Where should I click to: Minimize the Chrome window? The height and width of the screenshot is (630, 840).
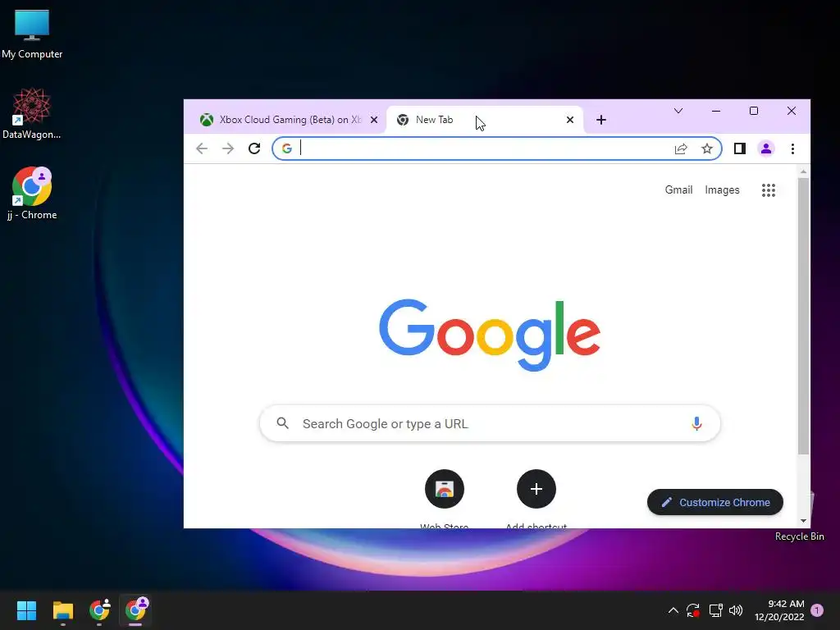coord(715,111)
